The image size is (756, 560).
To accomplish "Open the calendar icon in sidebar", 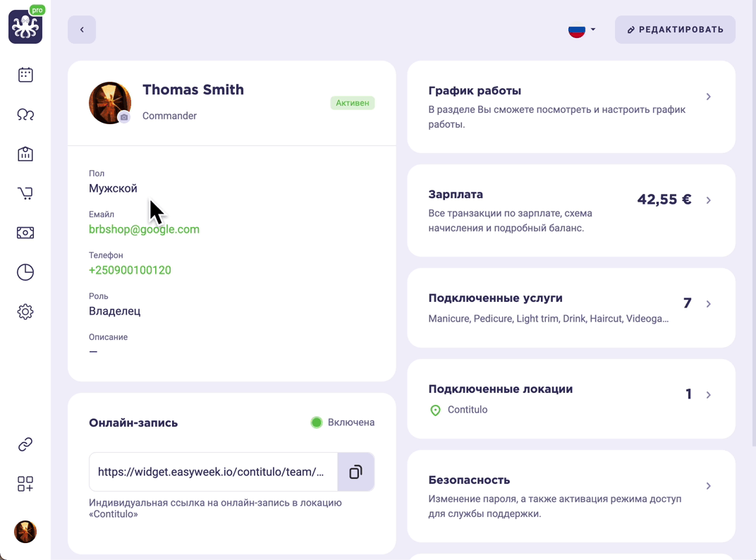I will coord(25,75).
